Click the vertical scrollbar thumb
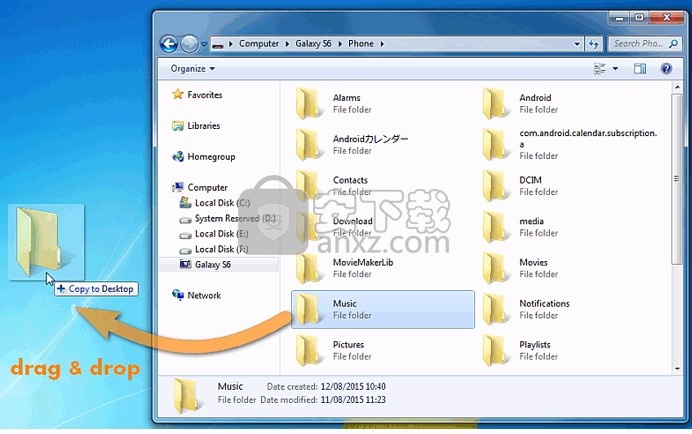 677,179
